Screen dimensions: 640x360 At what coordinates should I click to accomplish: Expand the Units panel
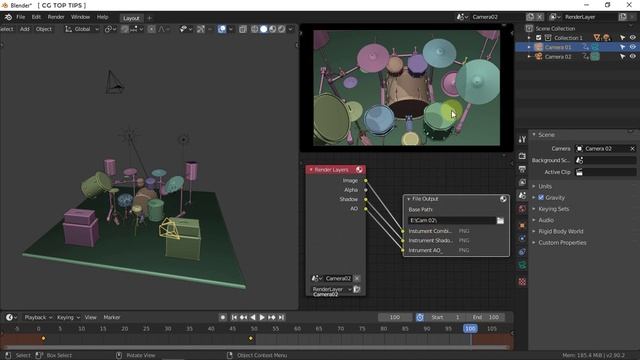545,186
